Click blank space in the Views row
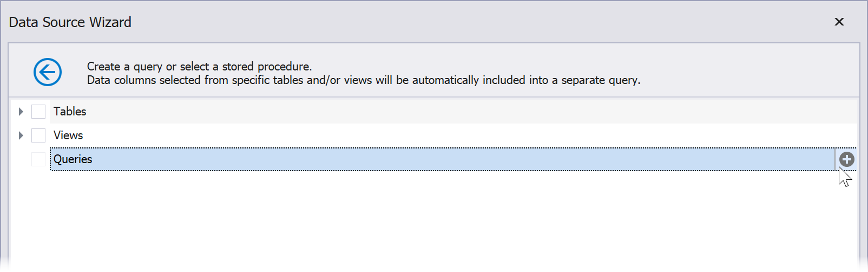 (433, 135)
